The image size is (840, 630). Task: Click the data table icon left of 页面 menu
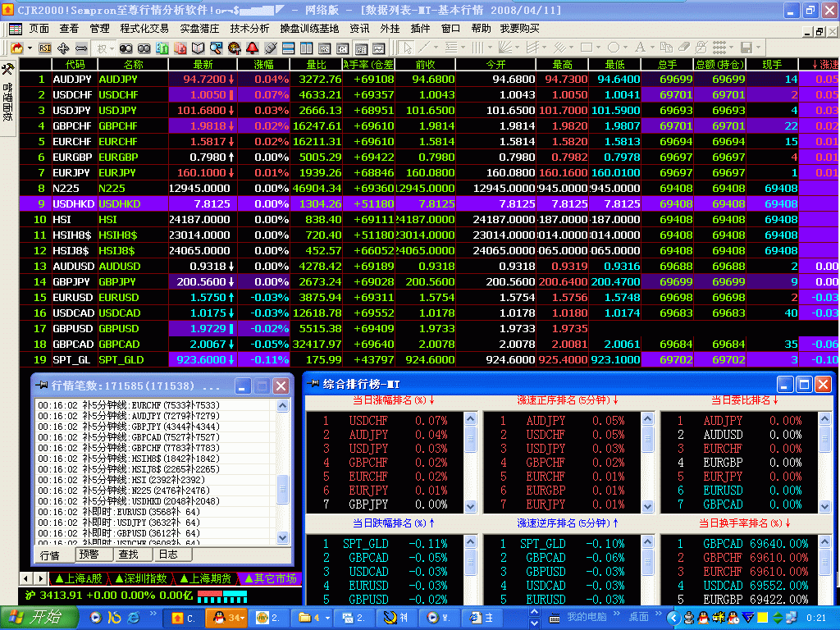(16, 29)
